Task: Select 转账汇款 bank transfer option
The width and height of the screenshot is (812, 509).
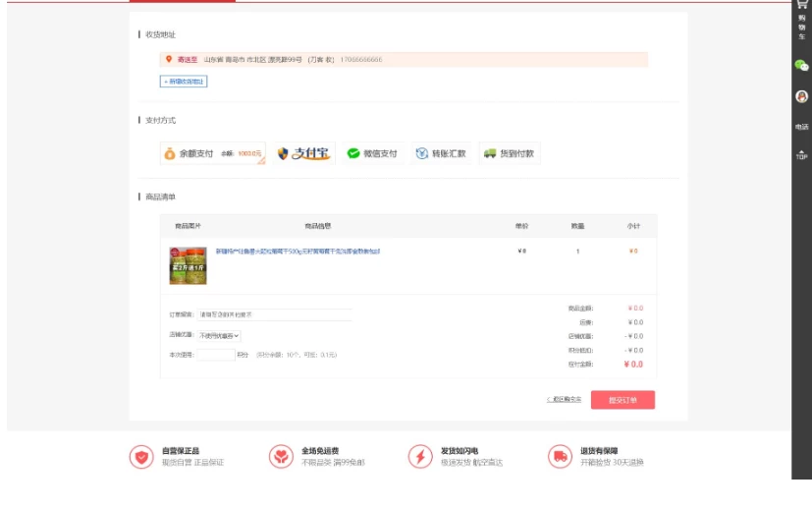Action: pos(441,153)
